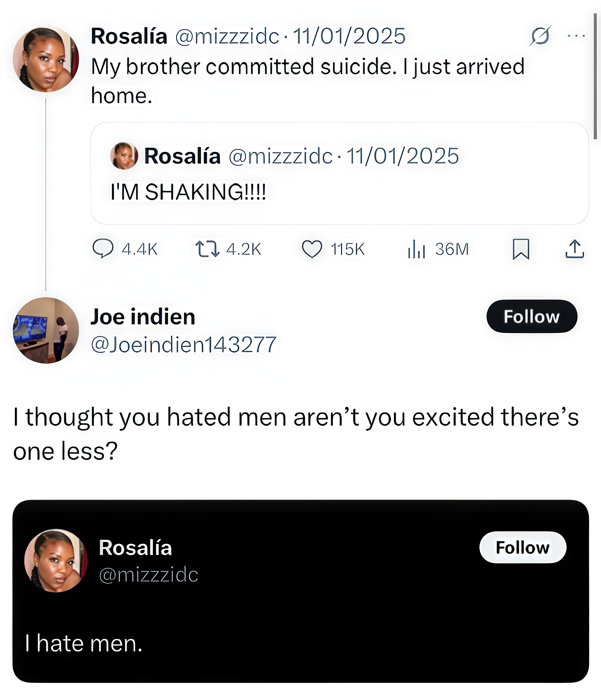Click Rosalía's avatar in dark quoted card
The image size is (601, 700).
click(x=56, y=561)
